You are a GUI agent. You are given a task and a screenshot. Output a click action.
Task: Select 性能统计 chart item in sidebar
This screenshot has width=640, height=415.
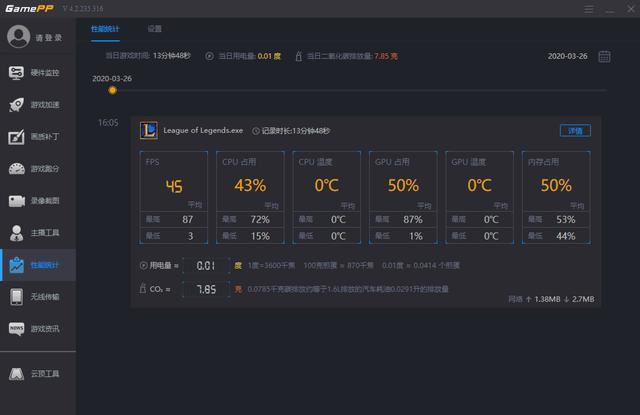(x=38, y=265)
